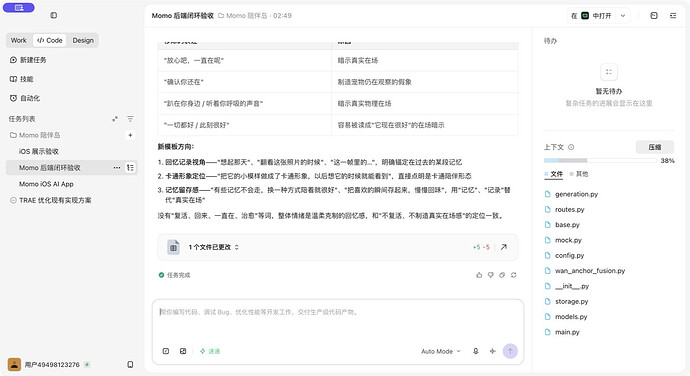Open more options for Momo 后端闭环验收

click(117, 168)
